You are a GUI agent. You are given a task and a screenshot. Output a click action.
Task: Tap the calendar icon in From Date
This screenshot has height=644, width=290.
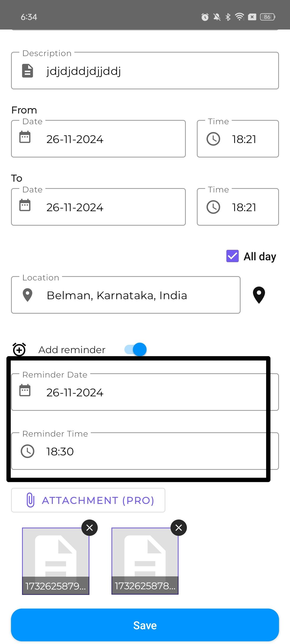coord(25,137)
